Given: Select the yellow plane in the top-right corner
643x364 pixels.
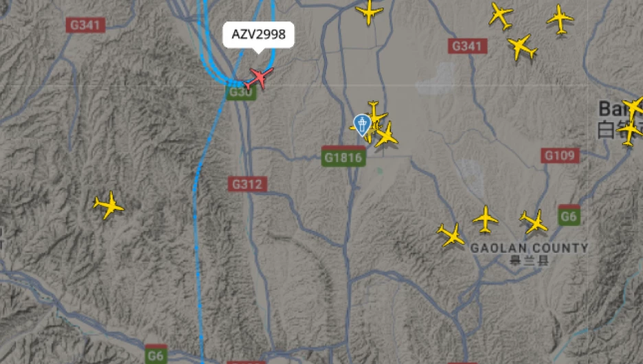Looking at the screenshot, I should coord(560,19).
